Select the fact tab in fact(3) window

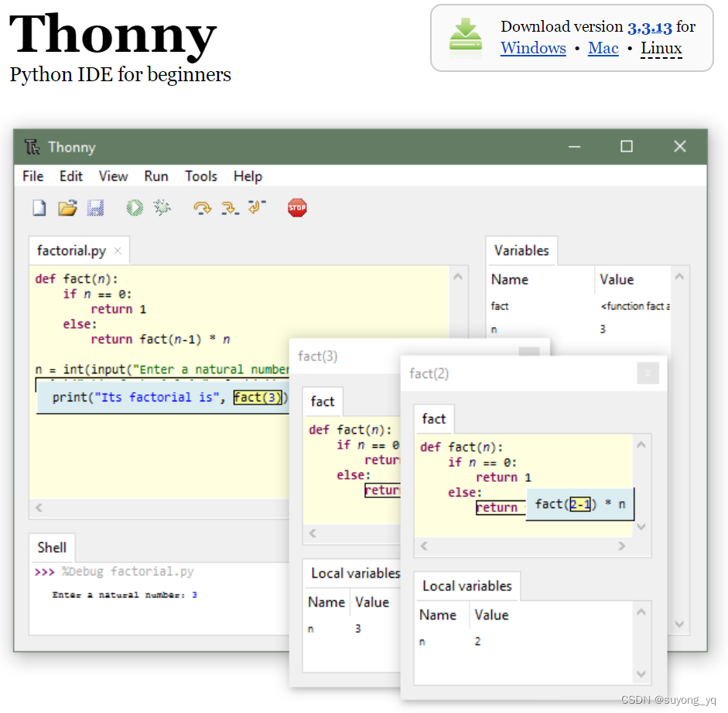coord(322,401)
